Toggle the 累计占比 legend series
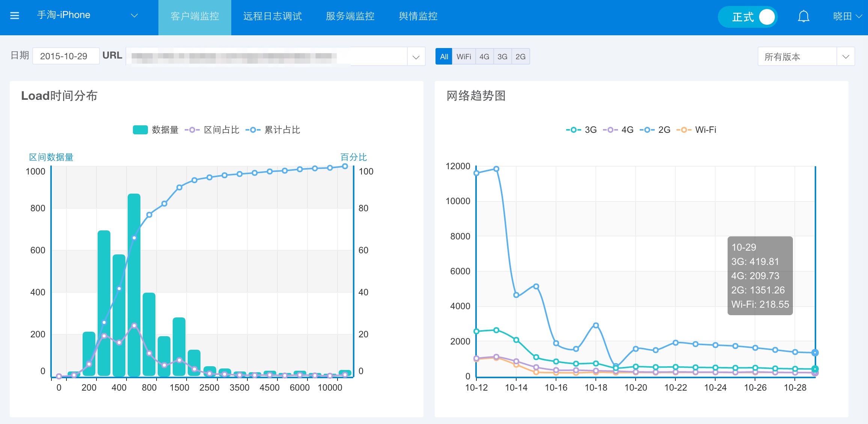 tap(273, 130)
